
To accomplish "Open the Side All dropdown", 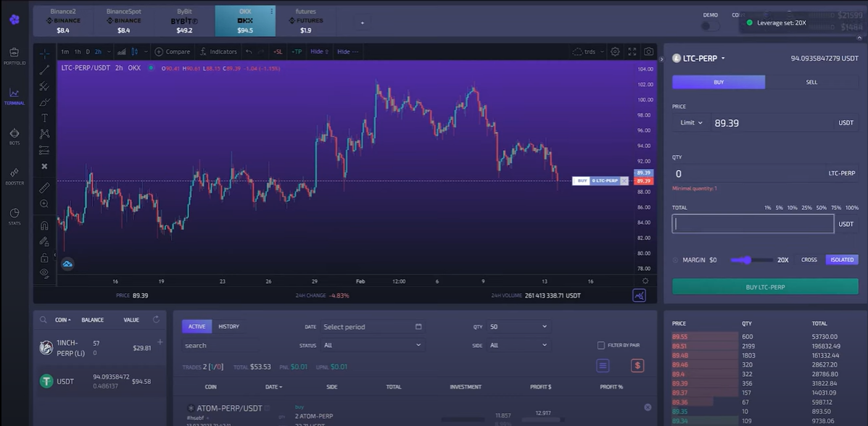I will (518, 346).
